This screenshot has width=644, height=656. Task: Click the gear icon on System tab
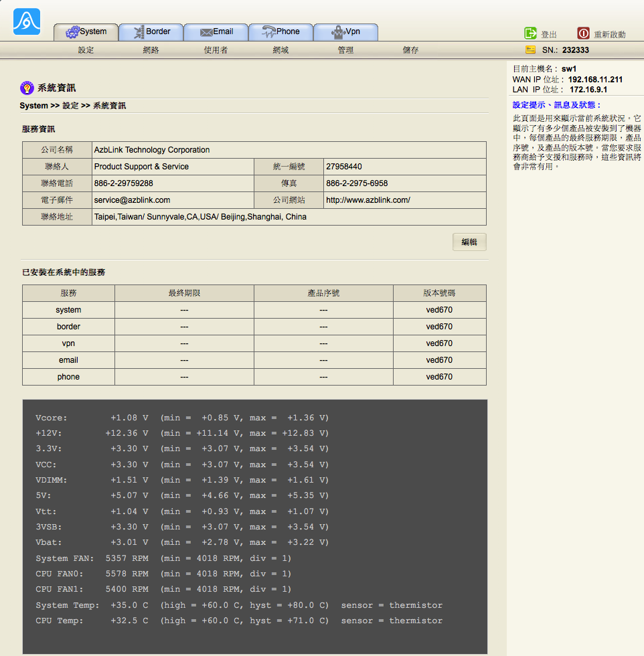[x=72, y=32]
